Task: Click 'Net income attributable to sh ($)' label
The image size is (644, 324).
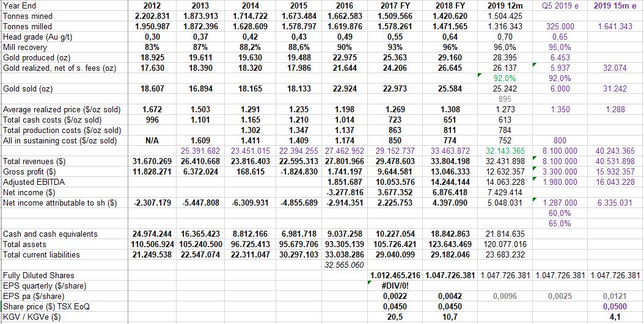Action: coord(60,203)
